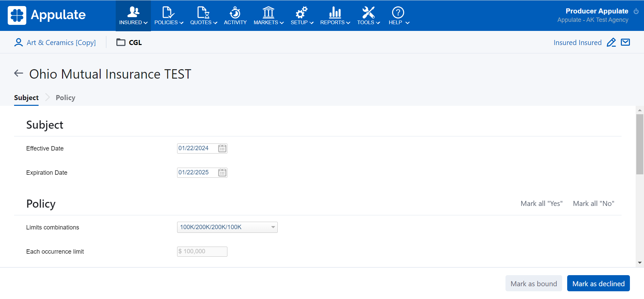Click the envelope email icon

coord(625,42)
